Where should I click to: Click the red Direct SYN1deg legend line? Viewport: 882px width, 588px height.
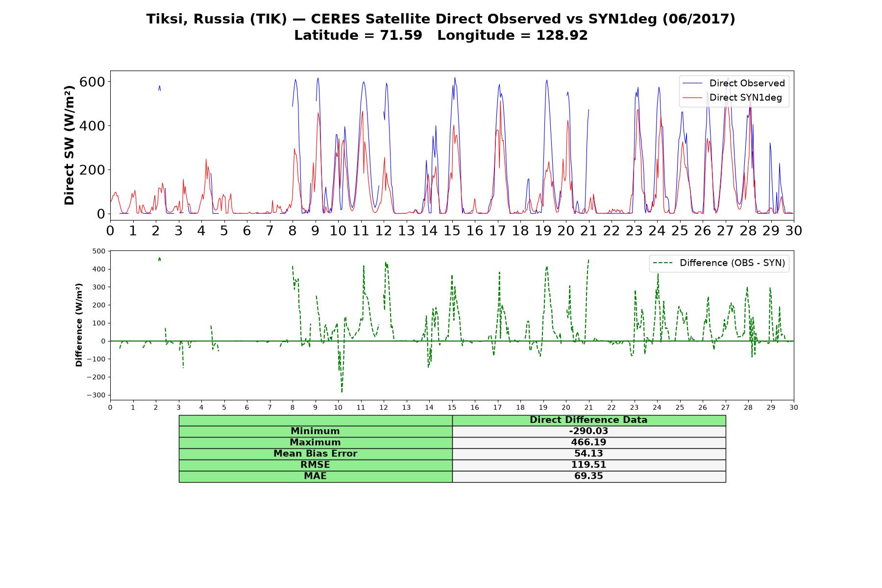point(693,98)
